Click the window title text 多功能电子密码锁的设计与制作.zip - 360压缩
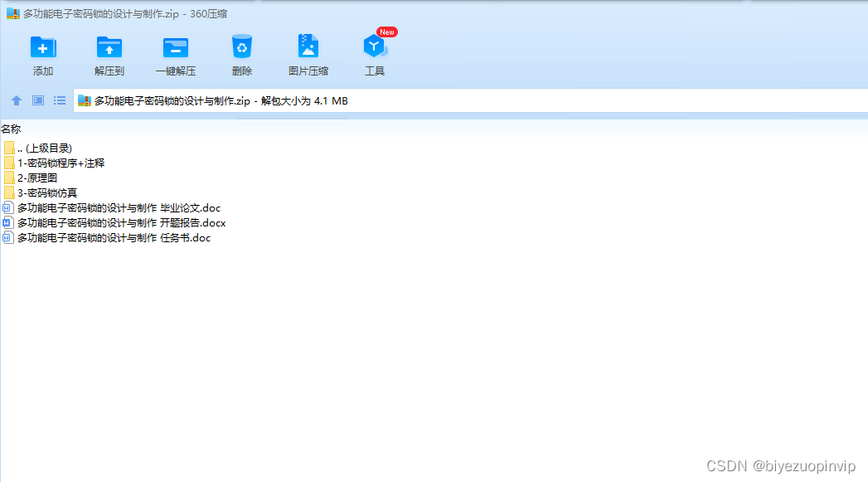This screenshot has height=482, width=868. [x=125, y=14]
